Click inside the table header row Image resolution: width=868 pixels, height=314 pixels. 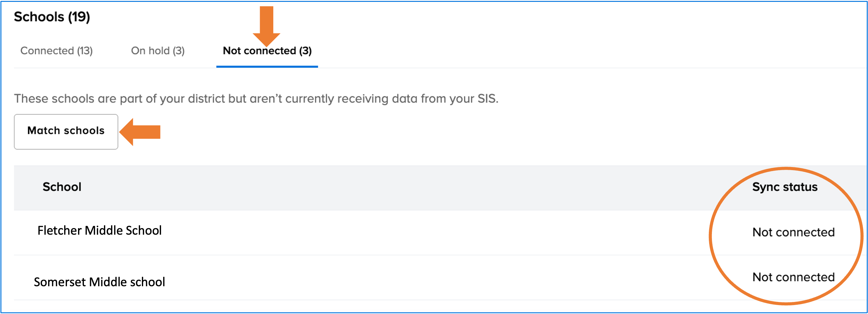[404, 187]
